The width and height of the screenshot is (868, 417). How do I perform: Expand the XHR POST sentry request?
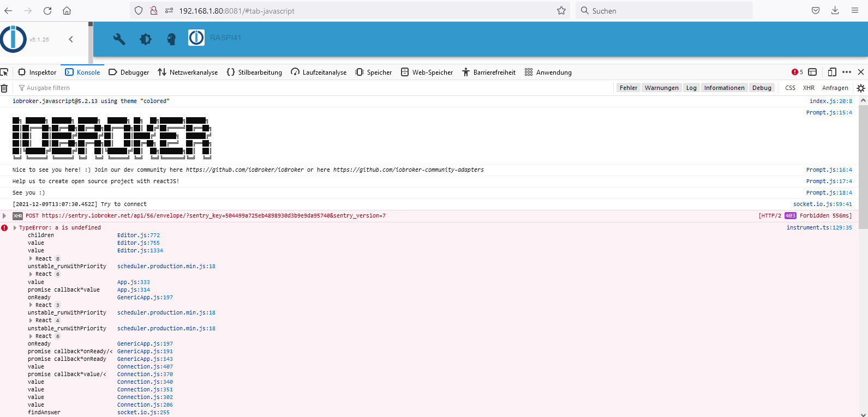pos(4,216)
